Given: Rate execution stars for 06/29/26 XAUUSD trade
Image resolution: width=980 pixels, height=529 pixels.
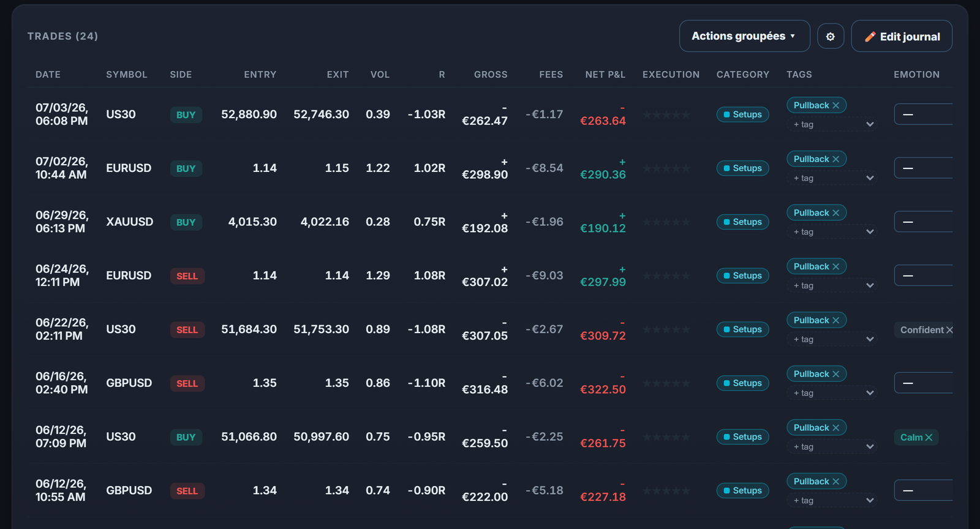Looking at the screenshot, I should tap(666, 222).
